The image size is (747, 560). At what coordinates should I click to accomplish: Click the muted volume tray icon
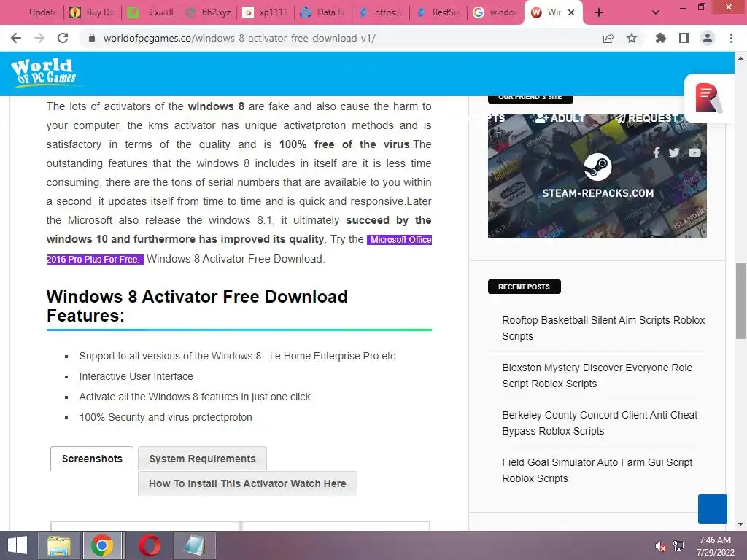tap(660, 546)
